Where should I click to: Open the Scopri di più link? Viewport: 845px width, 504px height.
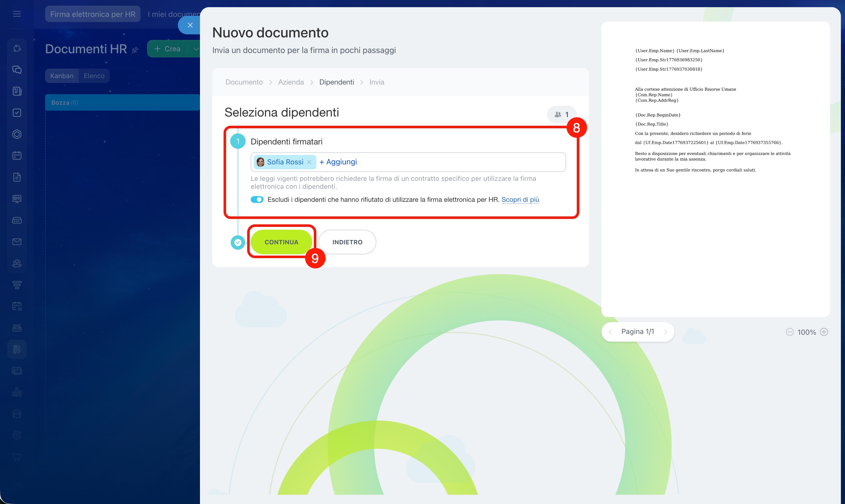tap(520, 199)
